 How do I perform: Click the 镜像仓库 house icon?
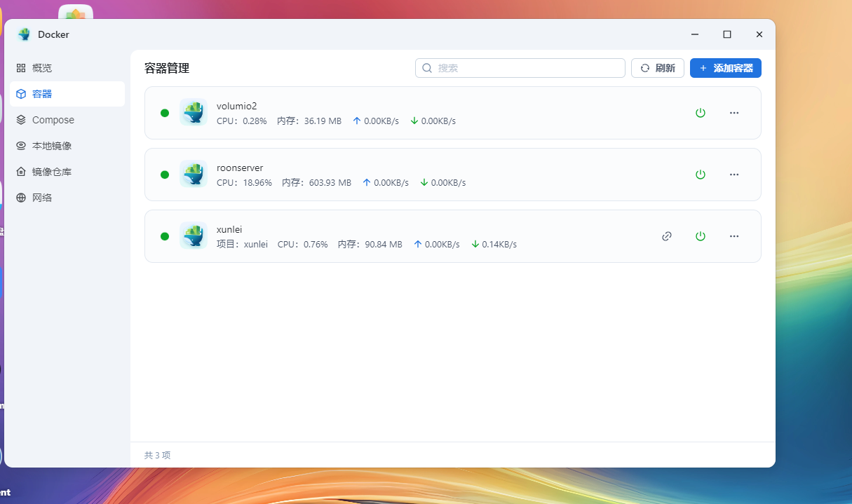click(x=21, y=172)
